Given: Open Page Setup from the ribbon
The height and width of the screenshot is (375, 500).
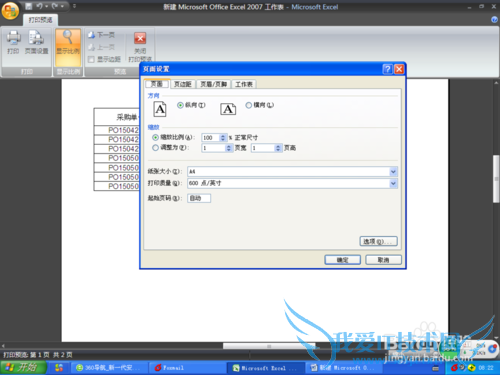Looking at the screenshot, I should [x=36, y=42].
